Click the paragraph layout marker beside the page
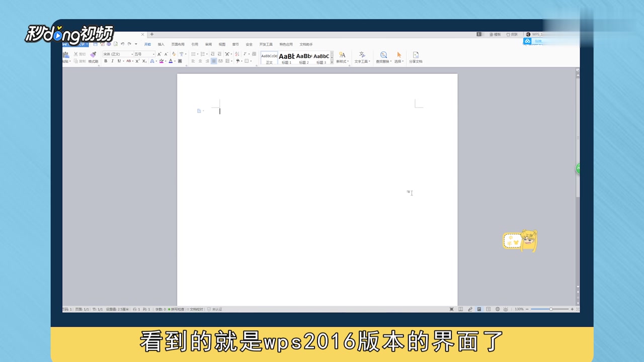Viewport: 644px width, 362px height. click(x=199, y=111)
